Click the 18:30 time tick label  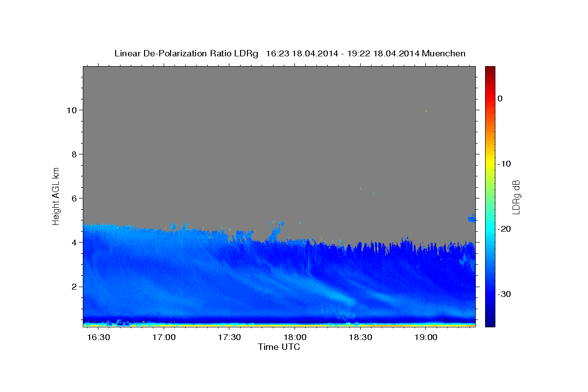[361, 338]
